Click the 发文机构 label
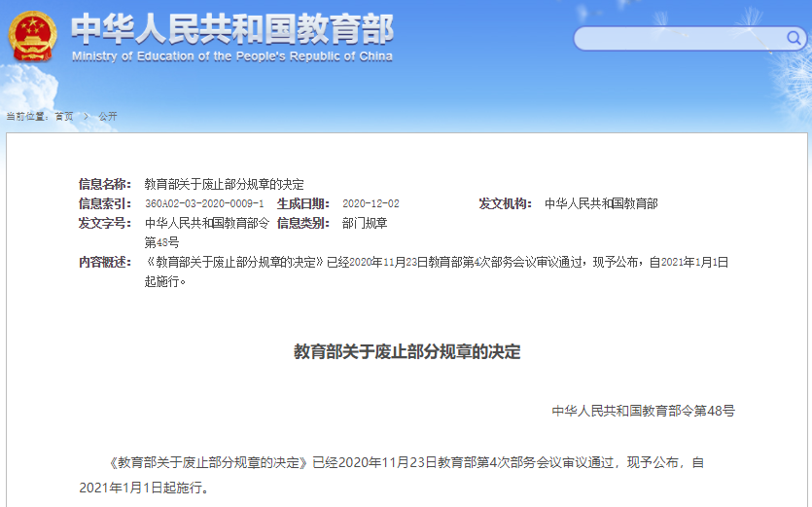The image size is (812, 507). 505,203
